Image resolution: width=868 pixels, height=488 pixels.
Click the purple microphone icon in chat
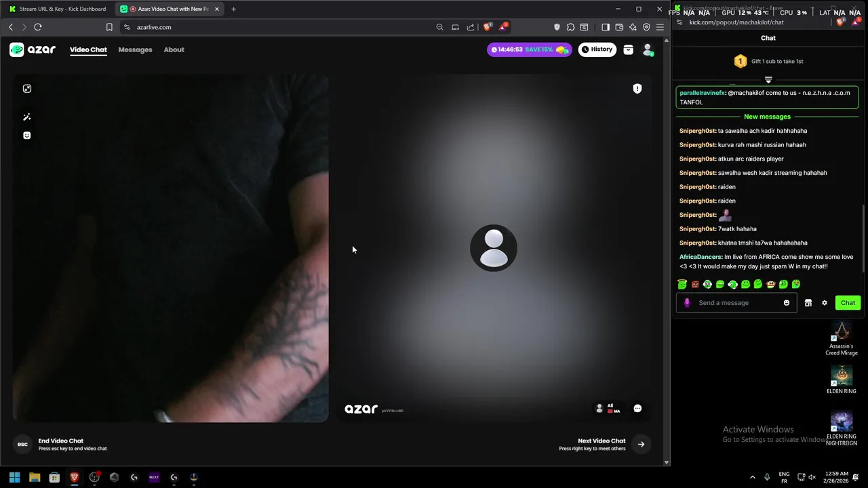pyautogui.click(x=687, y=303)
